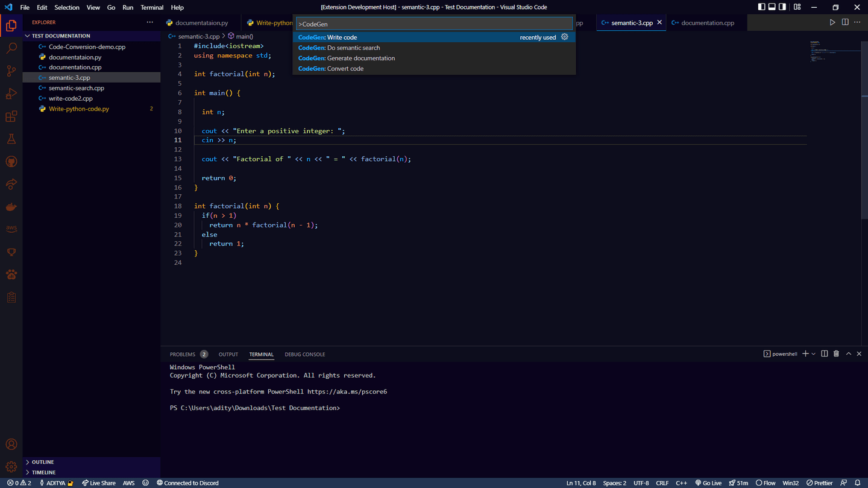Switch to documentation.cpp tab
The image size is (868, 488).
707,23
